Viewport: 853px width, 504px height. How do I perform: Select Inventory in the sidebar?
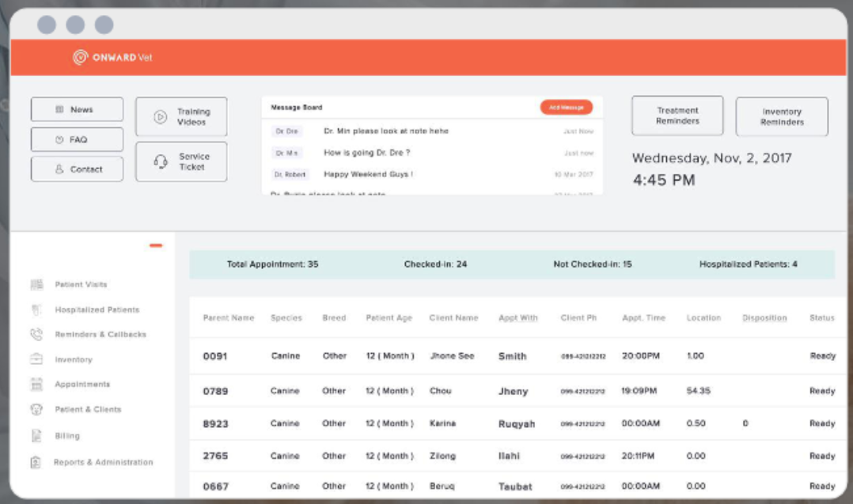[74, 359]
